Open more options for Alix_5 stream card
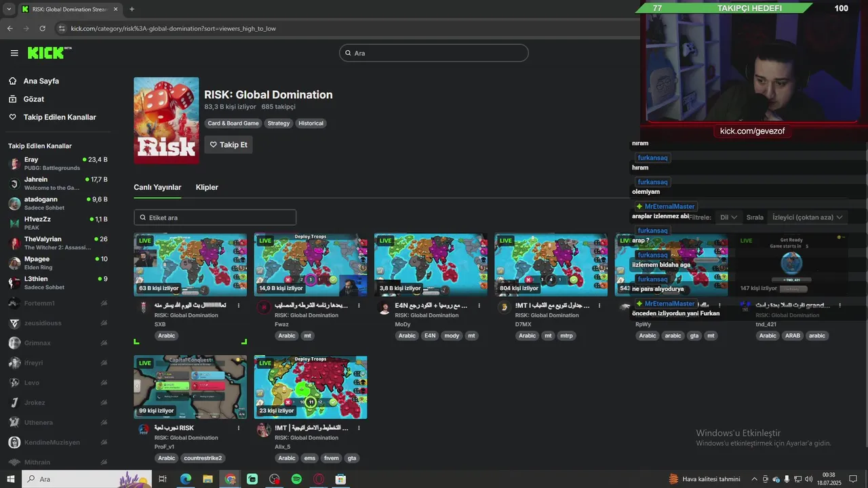Viewport: 868px width, 488px height. [359, 428]
